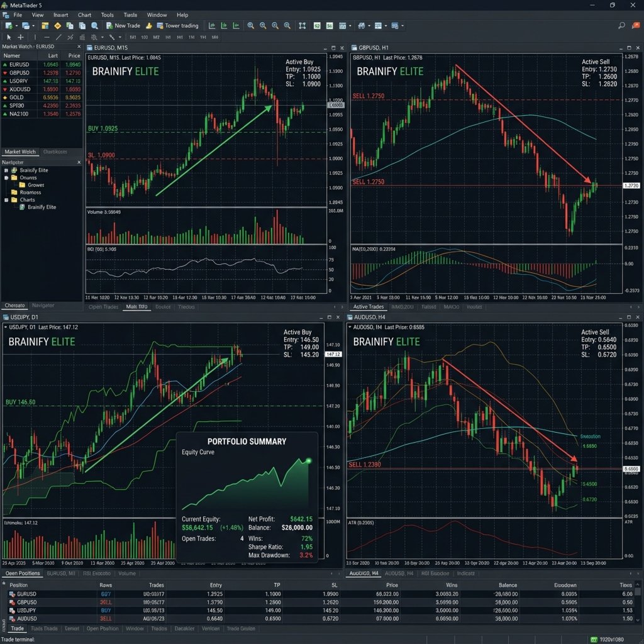Screen dimensions: 644x644
Task: Select the AUDUSD row in positions table
Action: tap(318, 619)
